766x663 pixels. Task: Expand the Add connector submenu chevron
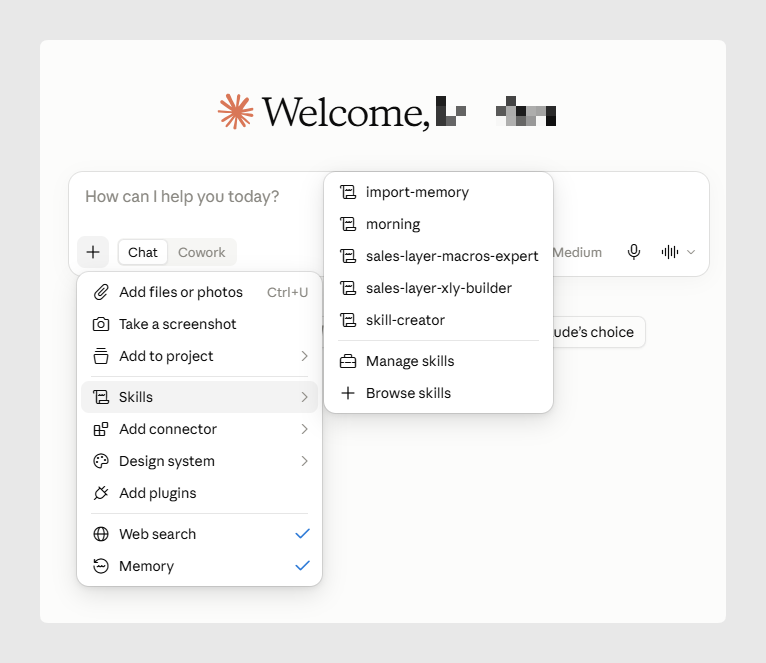tap(304, 429)
